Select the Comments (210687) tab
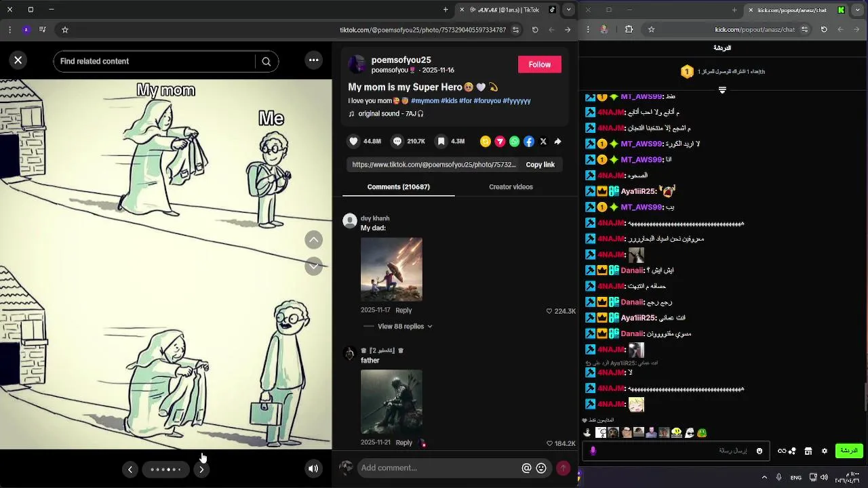Screen dimensions: 868x488 pos(399,187)
